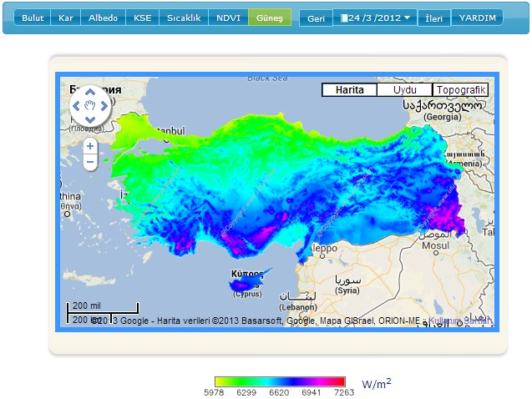Pan the map left with arrow control

click(76, 106)
